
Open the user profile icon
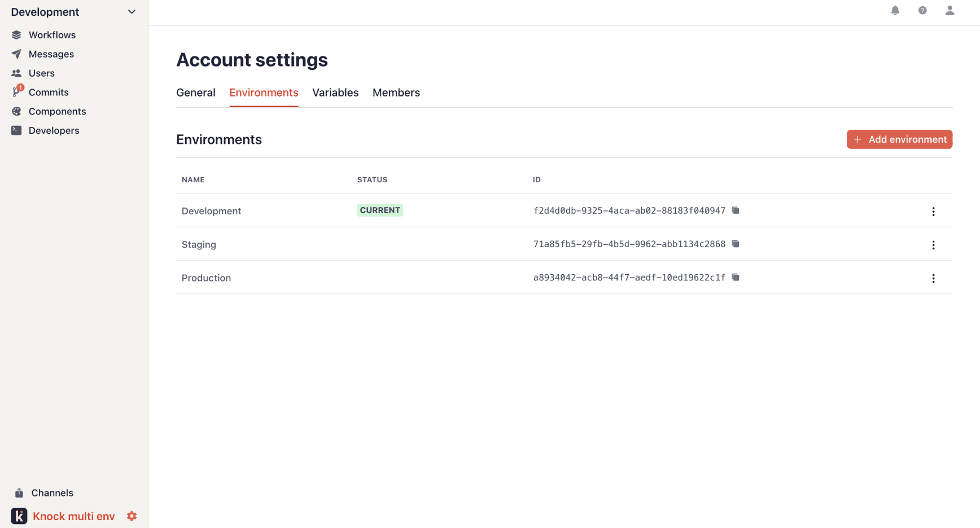tap(950, 11)
